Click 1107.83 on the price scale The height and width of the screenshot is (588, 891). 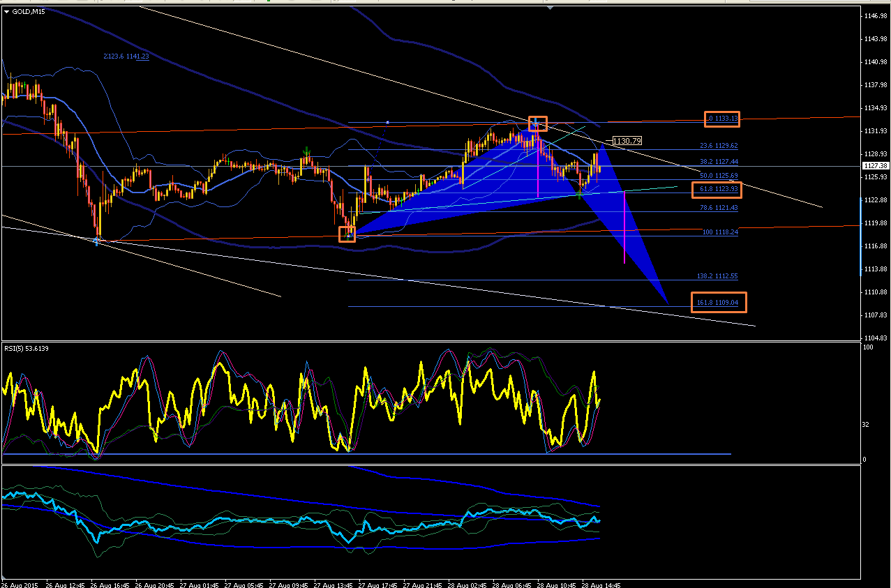coord(876,315)
